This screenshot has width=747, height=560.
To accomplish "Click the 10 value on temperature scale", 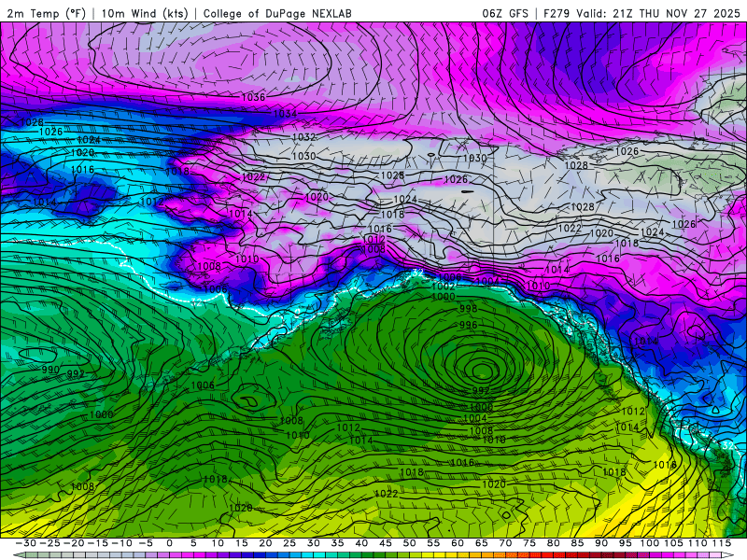I will (x=218, y=543).
